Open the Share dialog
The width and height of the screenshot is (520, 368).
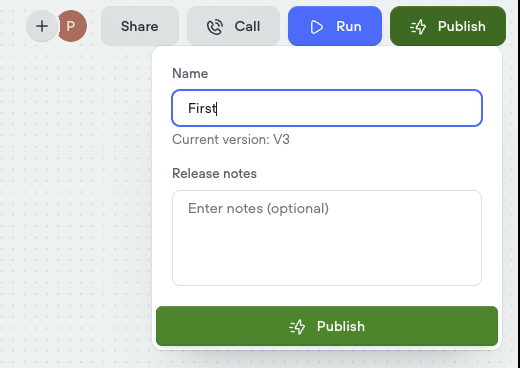coord(140,26)
